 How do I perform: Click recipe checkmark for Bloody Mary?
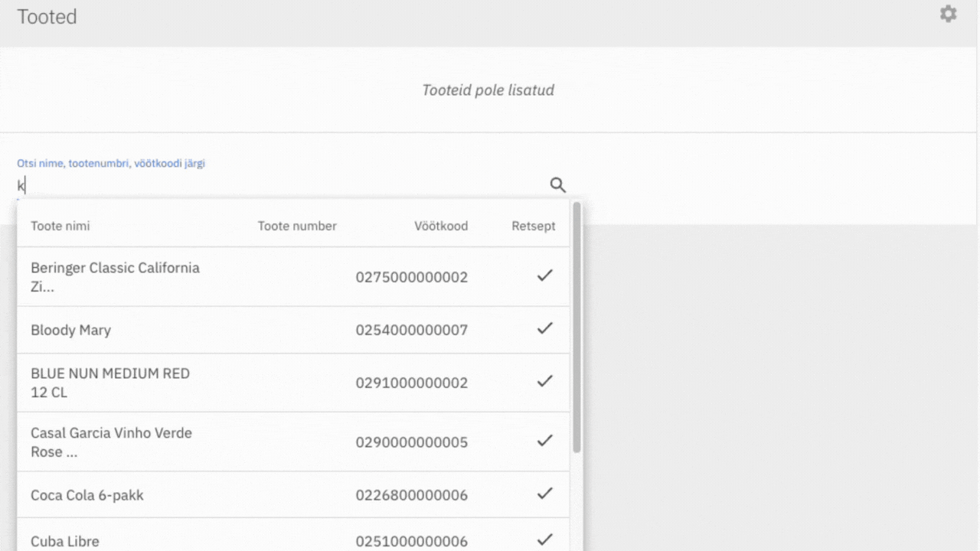[544, 328]
